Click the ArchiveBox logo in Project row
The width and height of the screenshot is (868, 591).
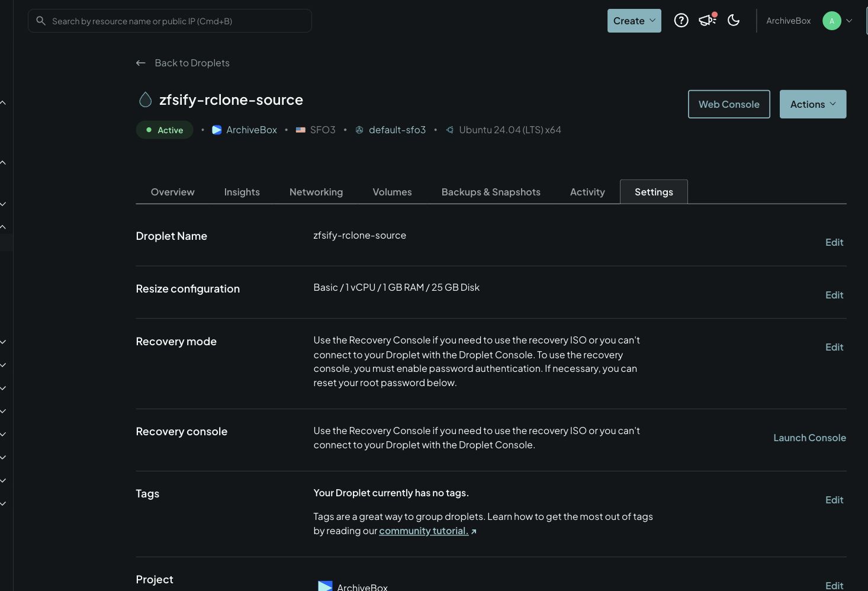(x=325, y=586)
